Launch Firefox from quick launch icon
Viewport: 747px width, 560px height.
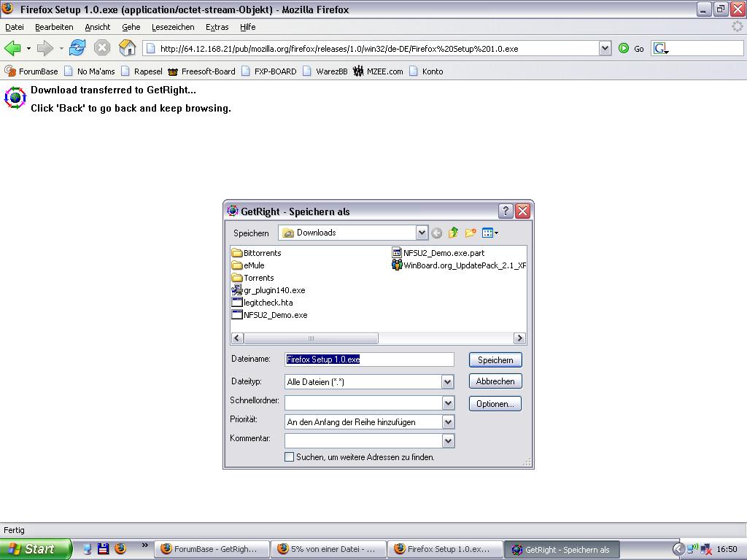point(120,549)
